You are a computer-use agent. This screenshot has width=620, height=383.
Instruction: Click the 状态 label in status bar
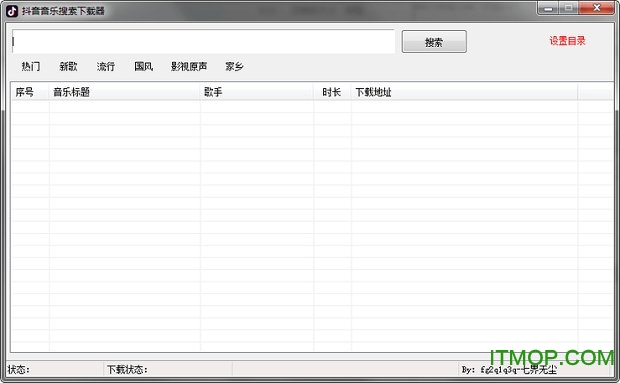tap(19, 370)
